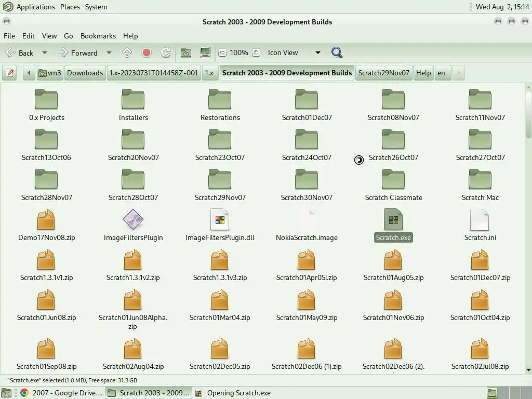Screen dimensions: 532x399
Task: Go to the Help path button
Action: tap(423, 73)
